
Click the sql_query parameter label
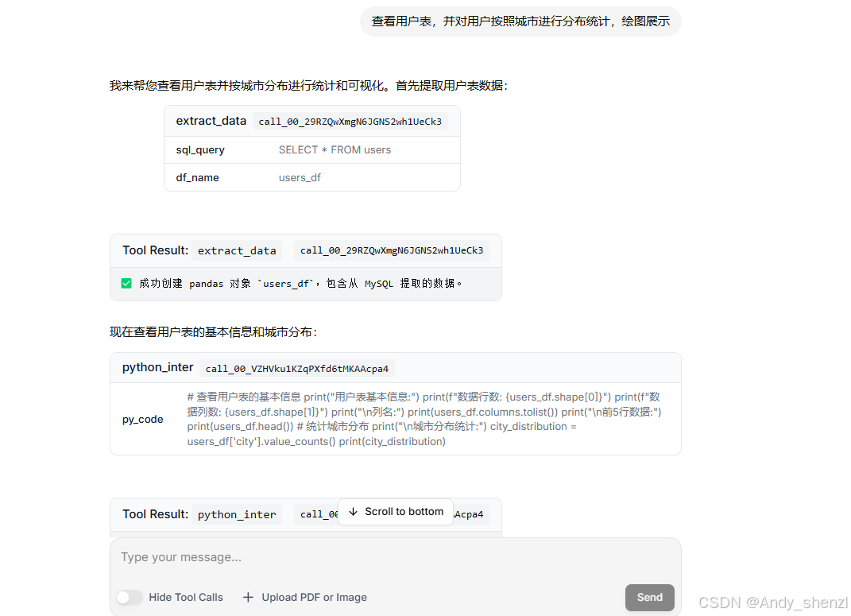click(200, 149)
